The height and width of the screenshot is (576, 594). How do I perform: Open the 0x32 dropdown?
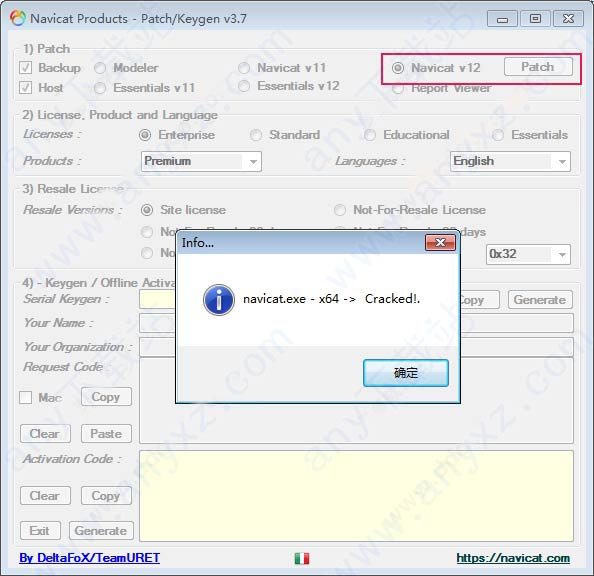[x=528, y=254]
